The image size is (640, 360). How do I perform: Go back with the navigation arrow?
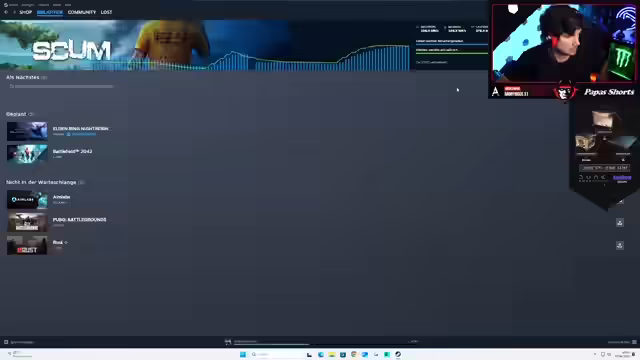[6, 12]
